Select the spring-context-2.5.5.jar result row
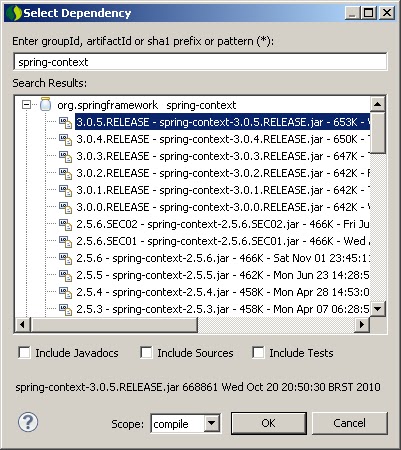 (222, 275)
